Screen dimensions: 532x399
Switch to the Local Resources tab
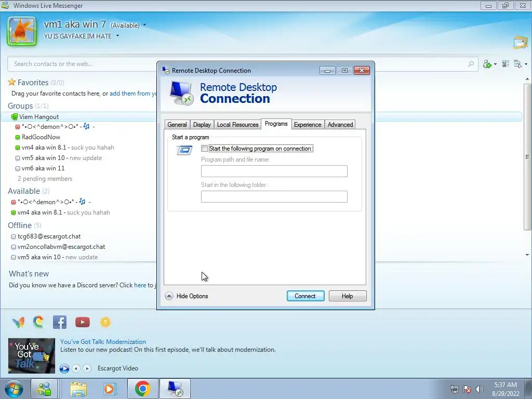[x=237, y=125]
